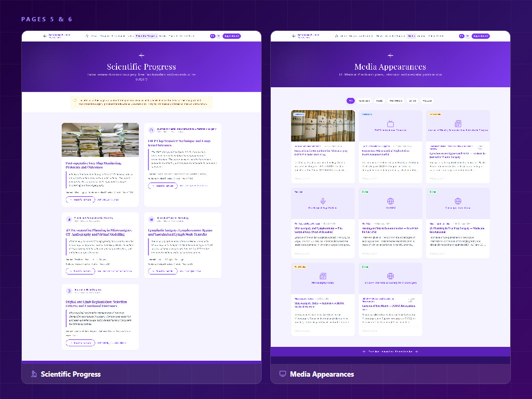Click the Pages 5 & 6 heading text
The width and height of the screenshot is (532, 399).
click(46, 19)
